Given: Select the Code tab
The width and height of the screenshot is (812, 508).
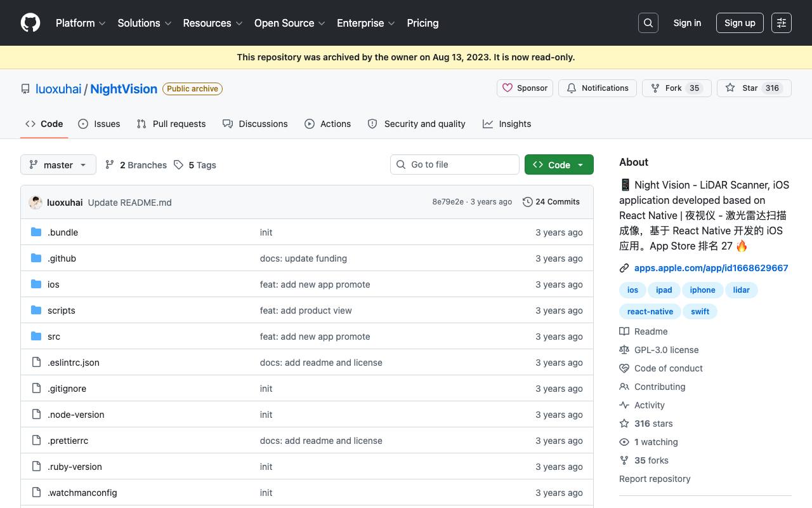Looking at the screenshot, I should click(x=44, y=124).
